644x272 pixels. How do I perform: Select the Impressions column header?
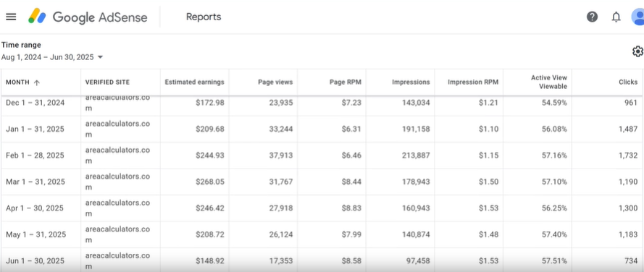coord(411,82)
